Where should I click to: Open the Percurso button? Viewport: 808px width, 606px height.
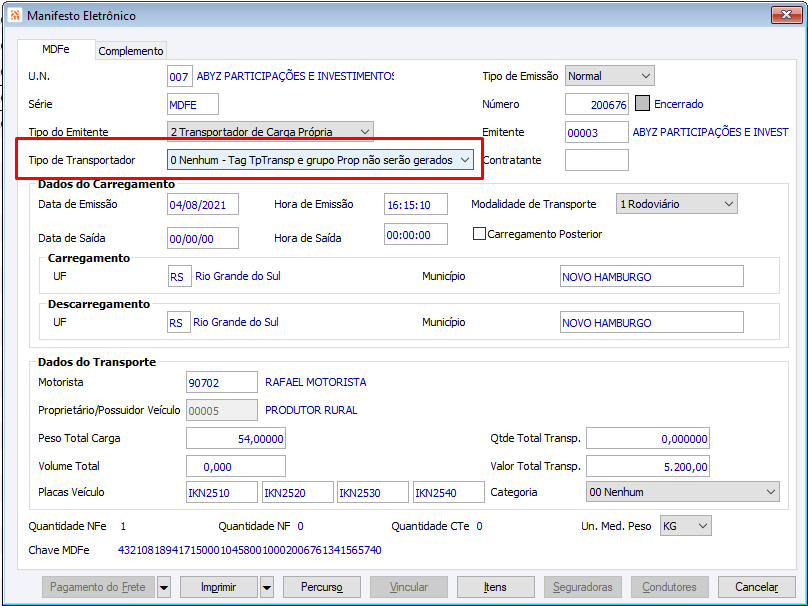pyautogui.click(x=322, y=587)
